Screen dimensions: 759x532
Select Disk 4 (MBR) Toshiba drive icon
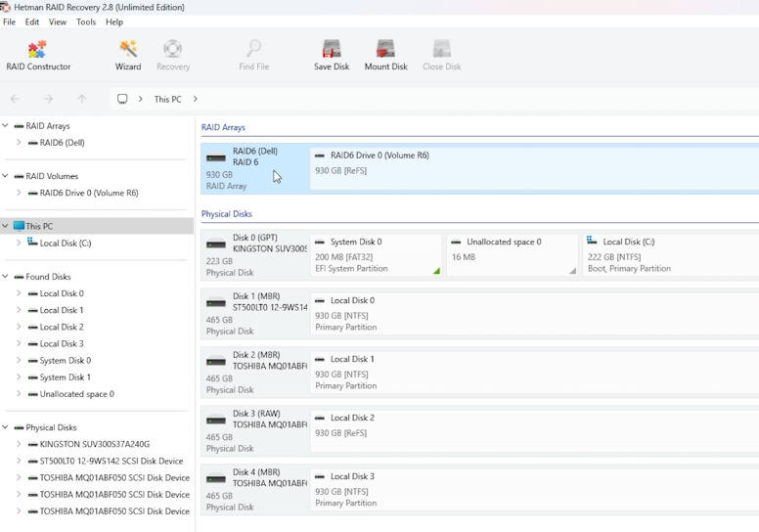coord(216,478)
